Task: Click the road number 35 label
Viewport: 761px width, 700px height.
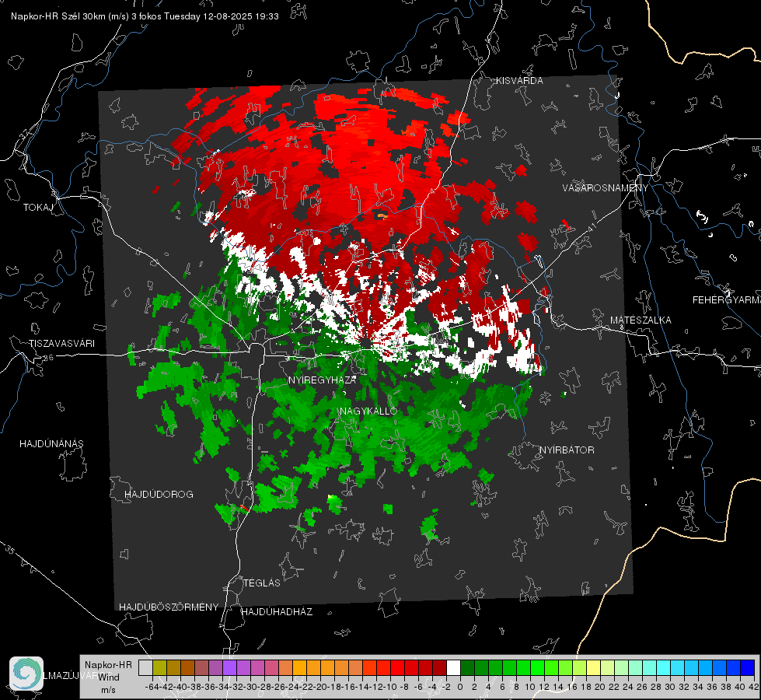Action: [10, 550]
